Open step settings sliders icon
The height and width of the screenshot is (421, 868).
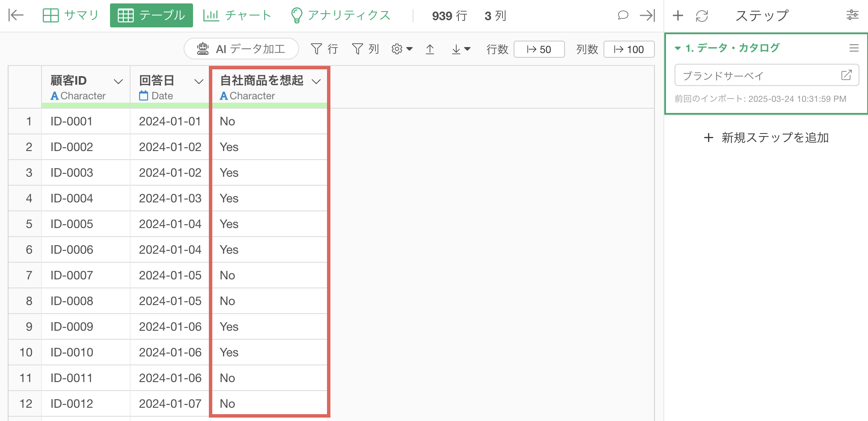[852, 15]
